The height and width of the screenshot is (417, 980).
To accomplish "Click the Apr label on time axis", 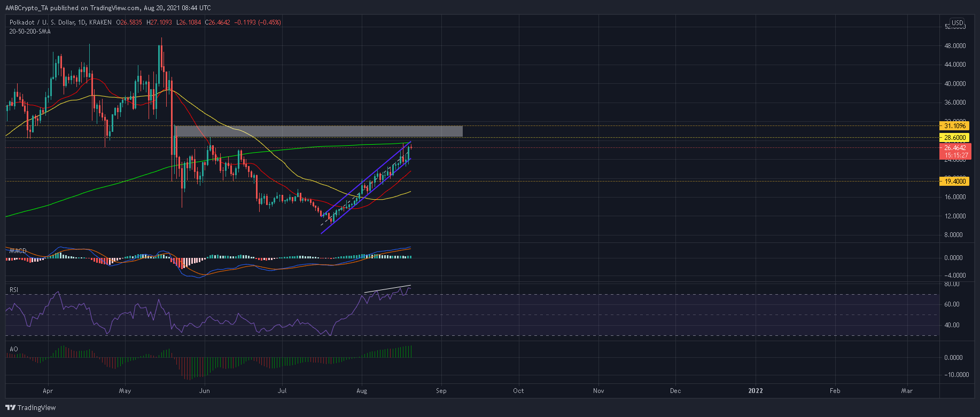I will click(48, 391).
